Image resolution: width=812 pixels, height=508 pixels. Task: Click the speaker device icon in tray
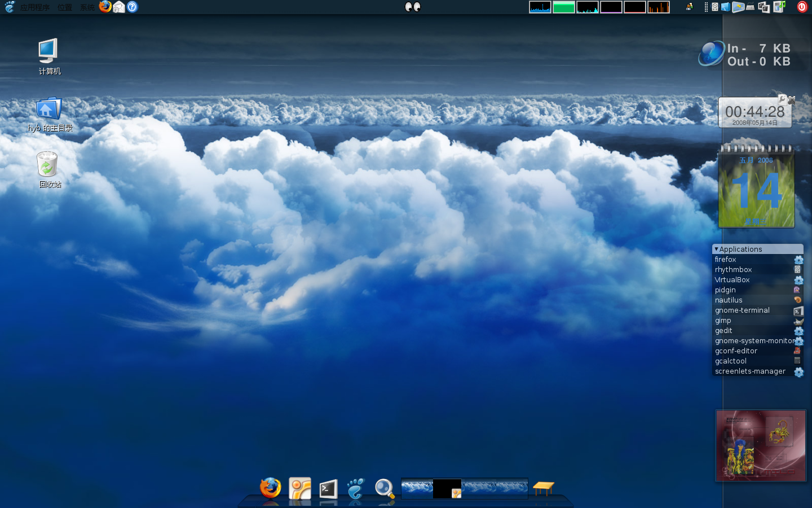[715, 7]
